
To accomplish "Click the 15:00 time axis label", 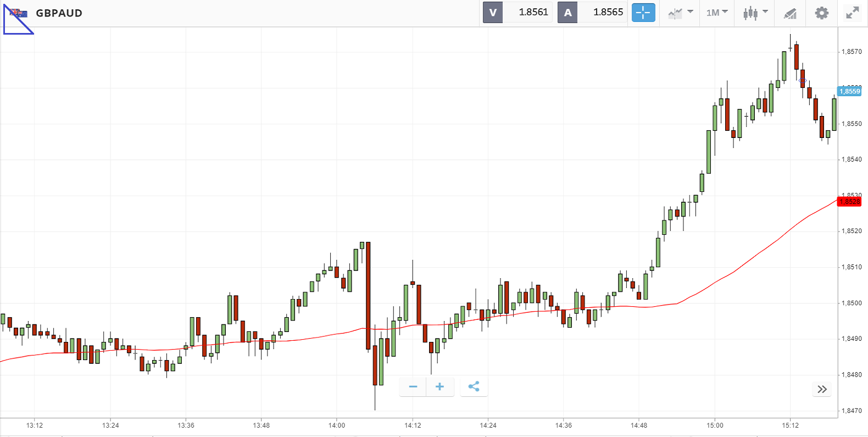I will tap(715, 425).
